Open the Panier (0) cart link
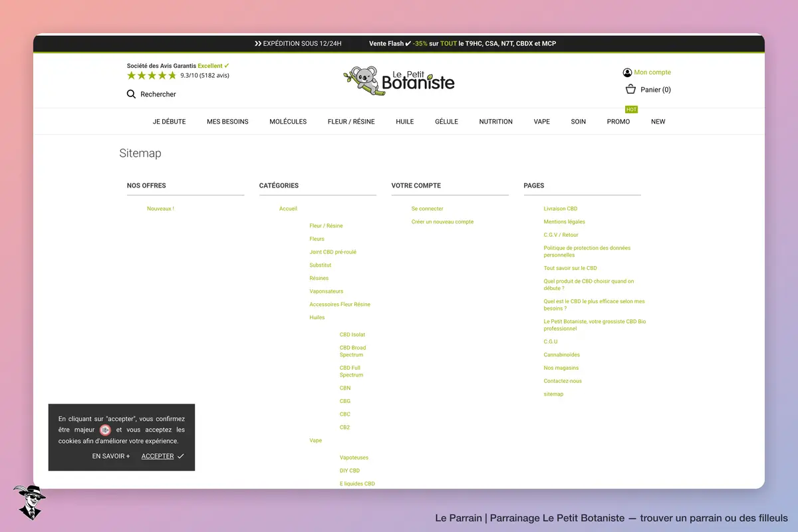This screenshot has width=798, height=532. click(x=656, y=90)
